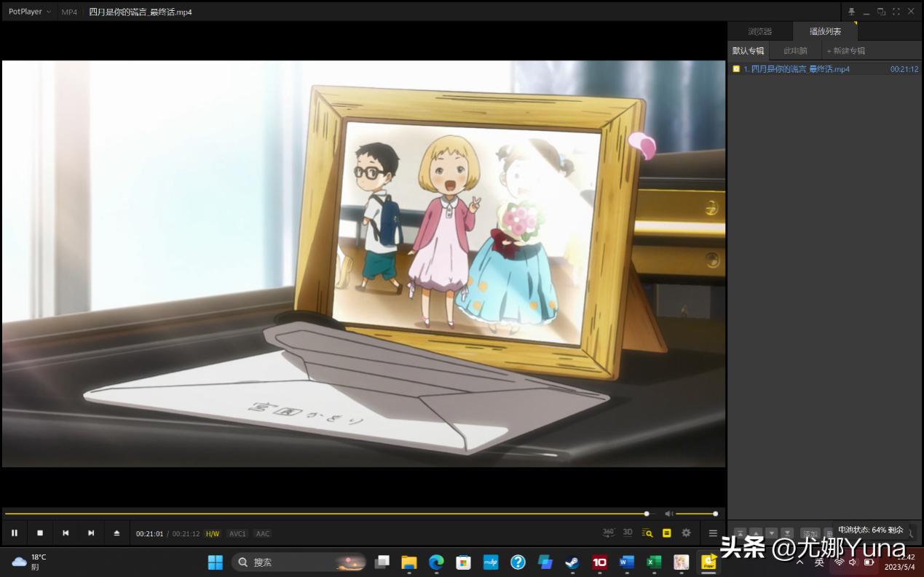
Task: Open Microsoft Store from taskbar
Action: [x=463, y=562]
